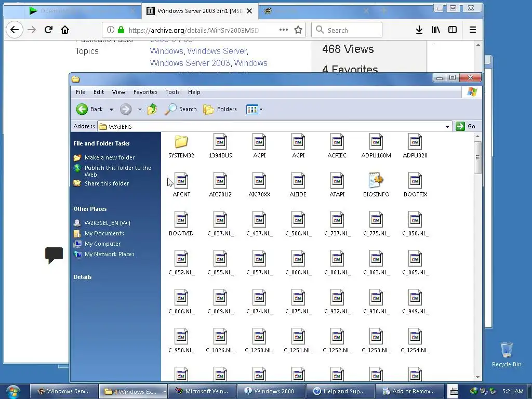The width and height of the screenshot is (532, 399).
Task: Click the Firefox Search box
Action: 347,30
